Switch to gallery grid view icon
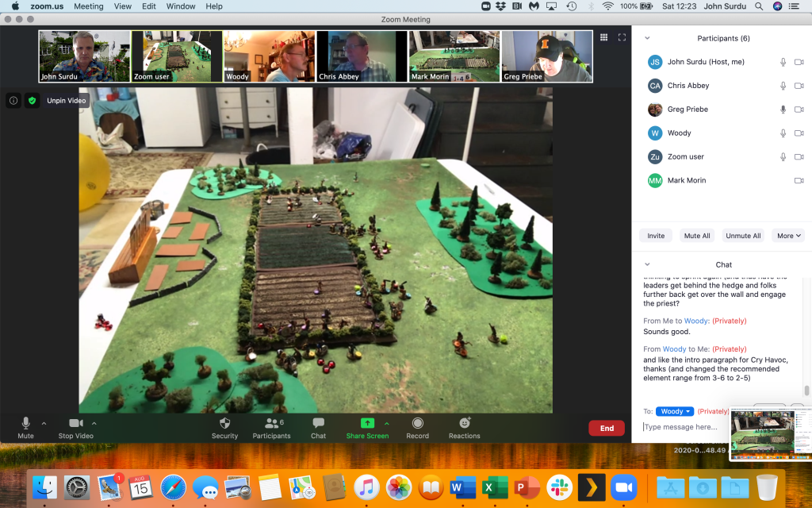Image resolution: width=812 pixels, height=508 pixels. click(603, 37)
